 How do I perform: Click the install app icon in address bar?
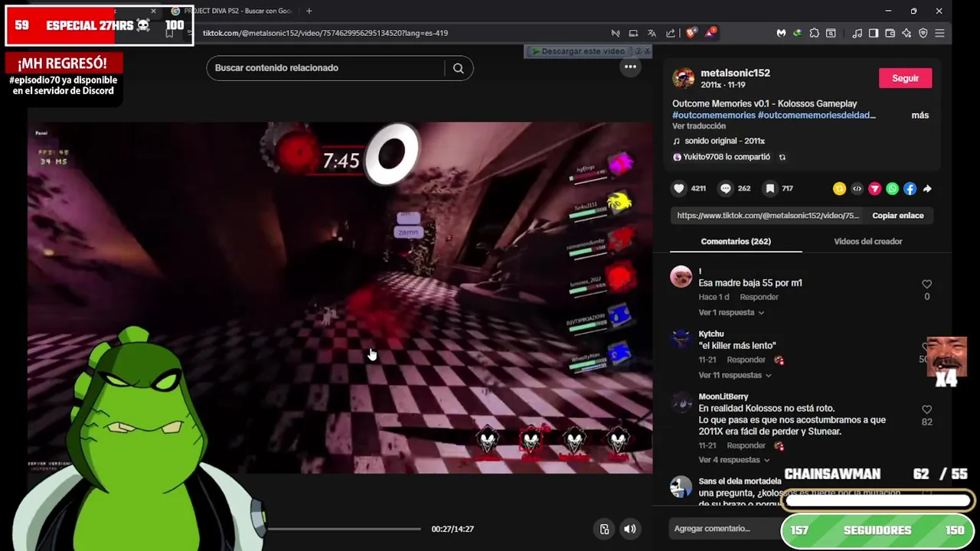633,33
